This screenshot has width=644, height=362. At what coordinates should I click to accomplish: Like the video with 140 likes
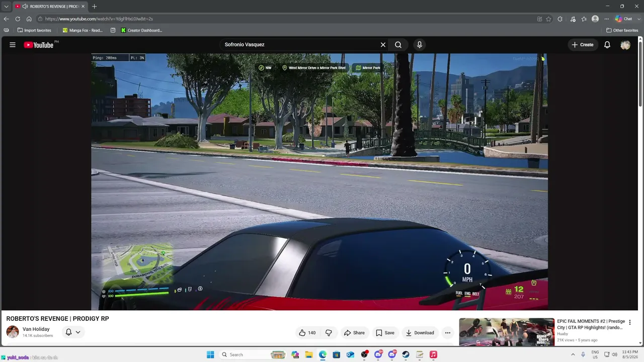pos(307,333)
